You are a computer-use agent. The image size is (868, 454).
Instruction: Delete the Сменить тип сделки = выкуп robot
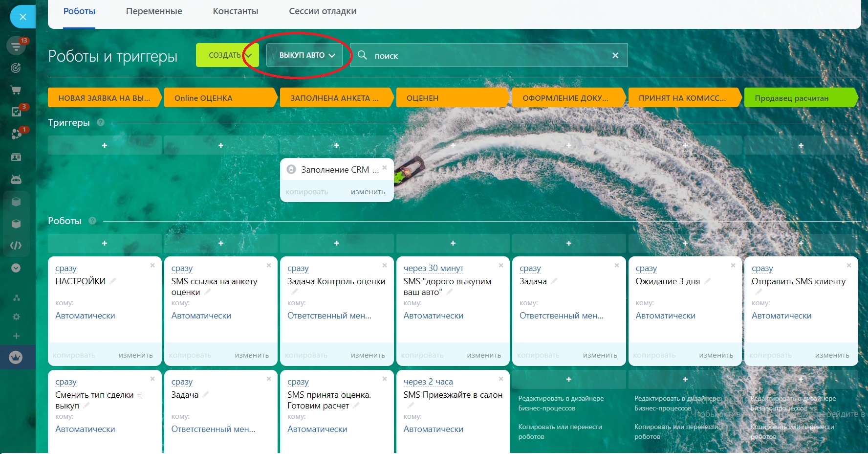(x=152, y=379)
